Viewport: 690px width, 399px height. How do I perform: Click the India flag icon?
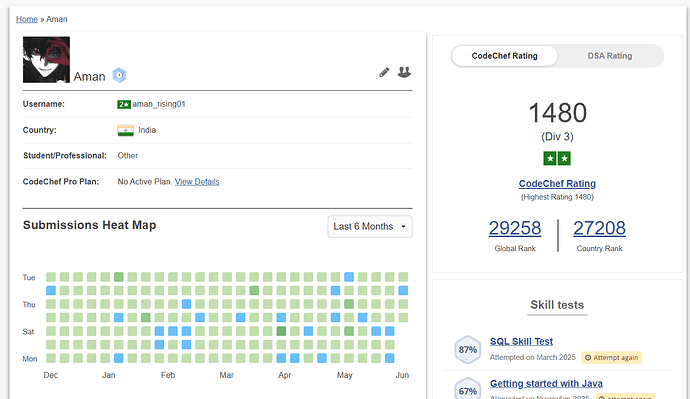(125, 131)
